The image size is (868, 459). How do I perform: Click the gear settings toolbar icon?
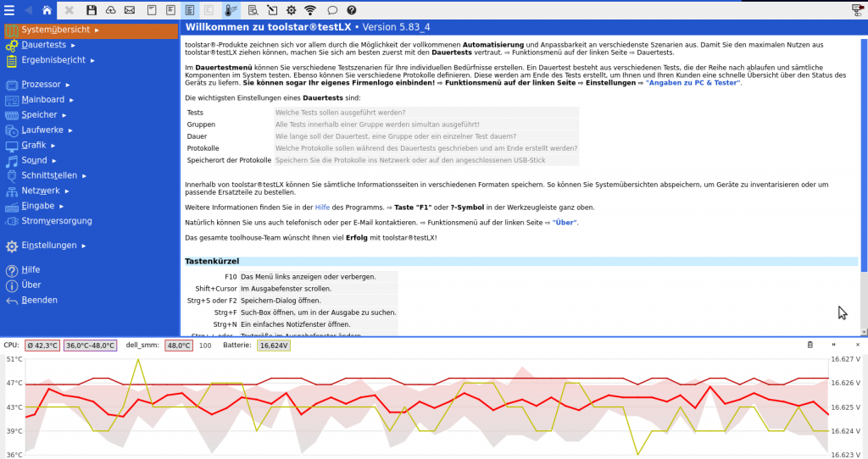point(291,10)
